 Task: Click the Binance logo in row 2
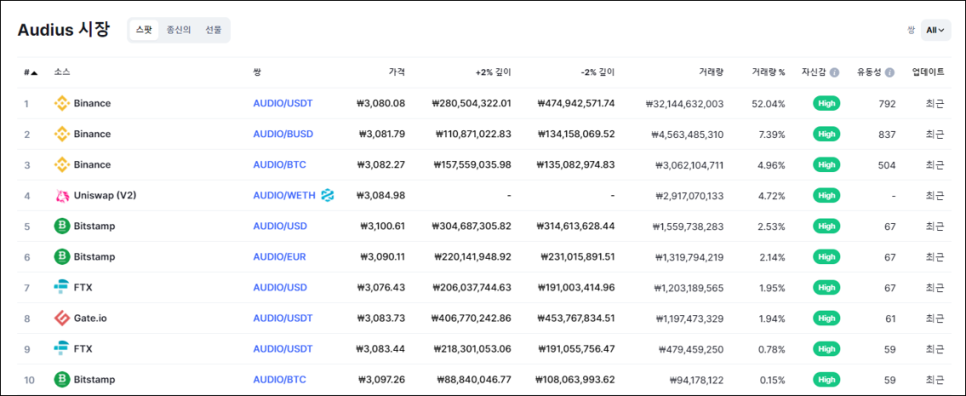(62, 134)
